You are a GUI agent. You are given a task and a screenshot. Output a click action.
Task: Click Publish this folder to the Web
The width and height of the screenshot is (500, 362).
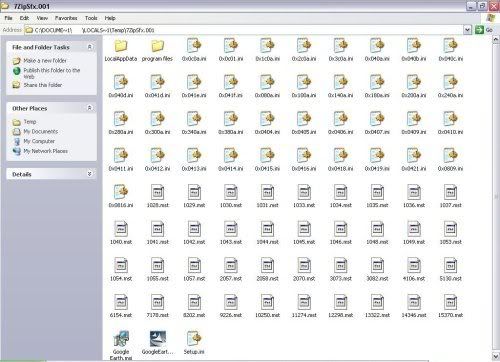(x=52, y=73)
